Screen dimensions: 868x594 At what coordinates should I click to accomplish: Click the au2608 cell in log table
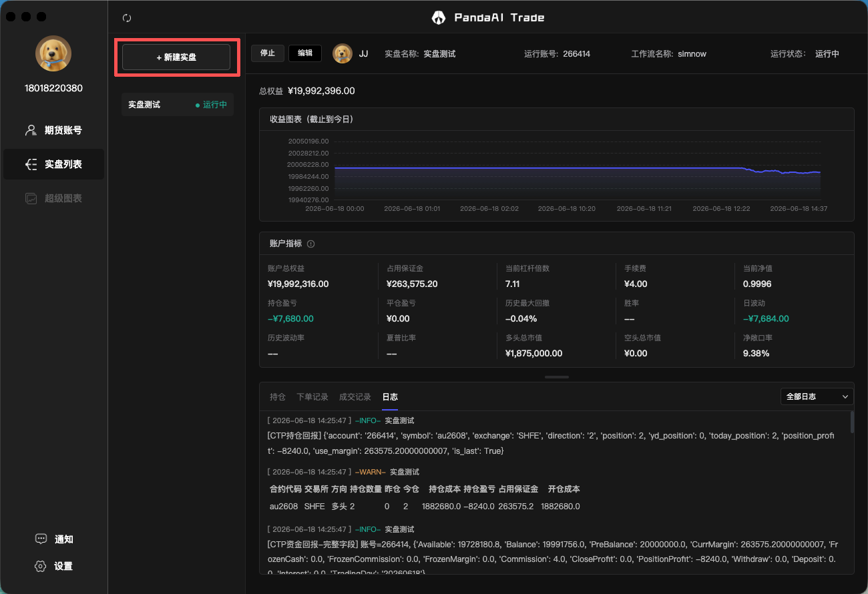[x=284, y=507]
